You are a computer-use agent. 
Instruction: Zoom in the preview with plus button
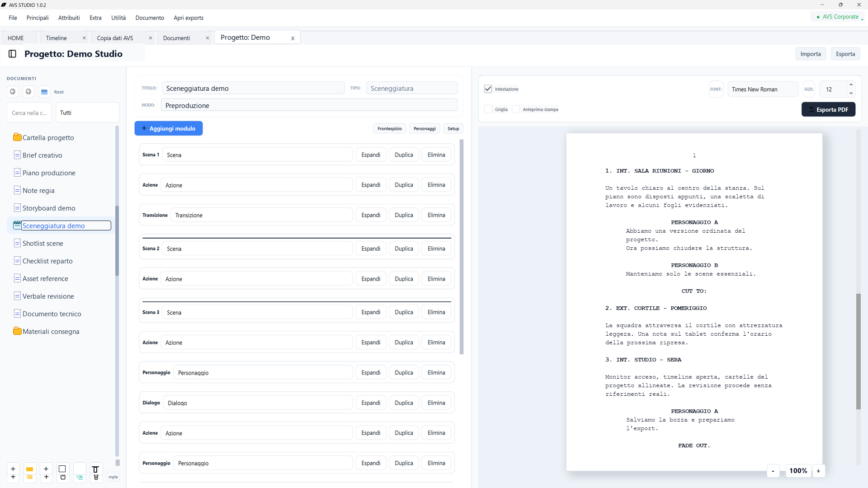[818, 471]
